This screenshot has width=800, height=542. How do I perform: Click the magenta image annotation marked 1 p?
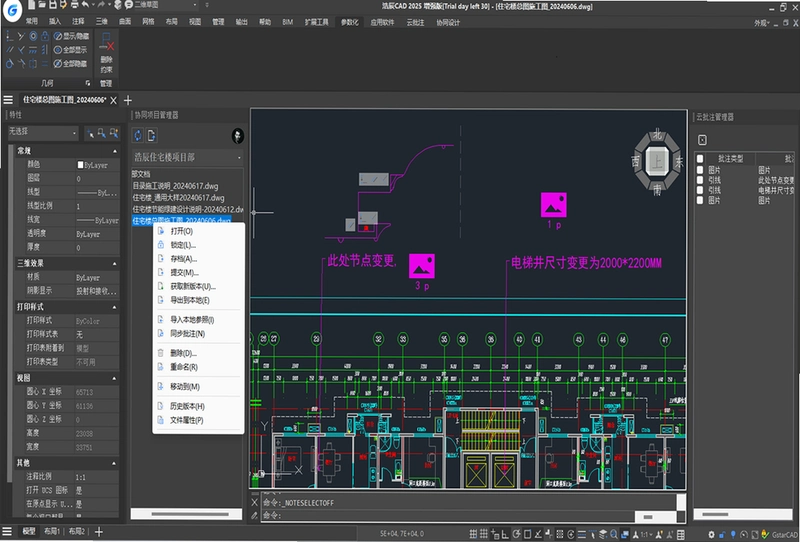[554, 205]
